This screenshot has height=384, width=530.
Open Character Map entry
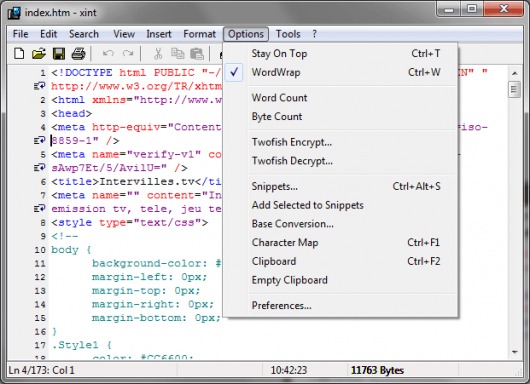coord(341,243)
